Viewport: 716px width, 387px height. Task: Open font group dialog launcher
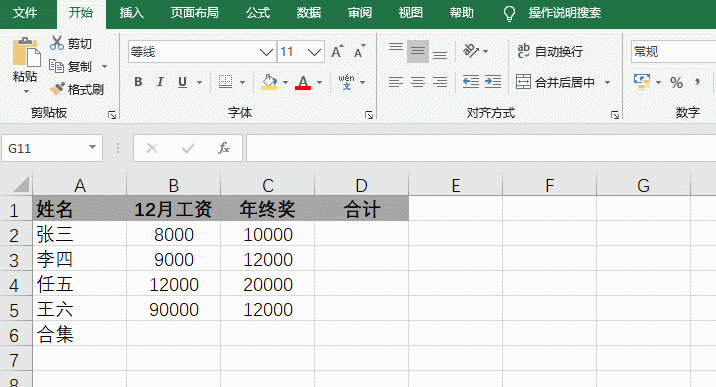coord(369,115)
